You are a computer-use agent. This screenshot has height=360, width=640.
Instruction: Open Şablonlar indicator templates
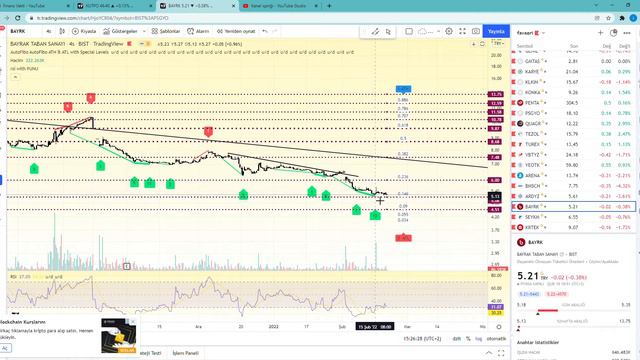click(x=166, y=31)
